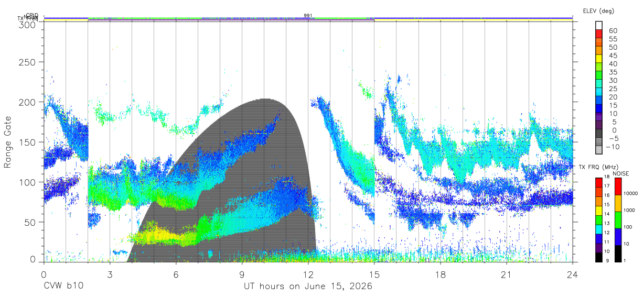Click the blue 15–20 elevation colorbar segment
Screen dimensions: 644x297
click(599, 101)
